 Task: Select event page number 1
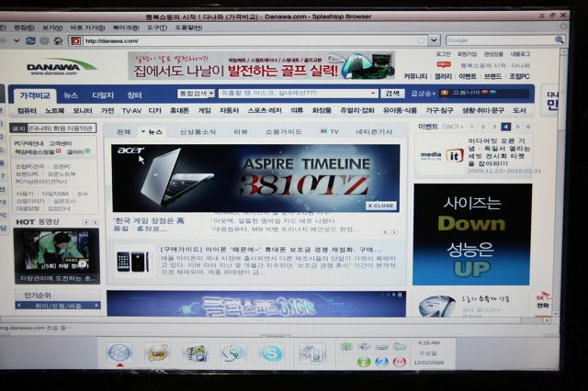point(471,127)
